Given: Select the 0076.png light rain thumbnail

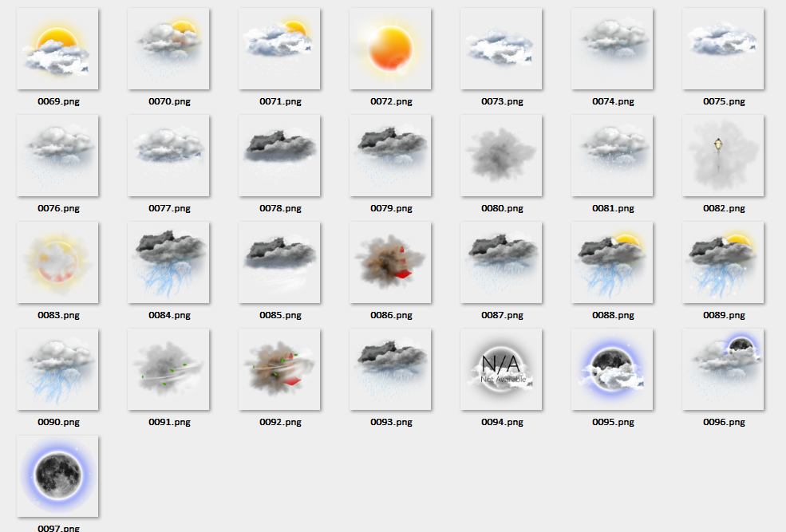Looking at the screenshot, I should (57, 156).
